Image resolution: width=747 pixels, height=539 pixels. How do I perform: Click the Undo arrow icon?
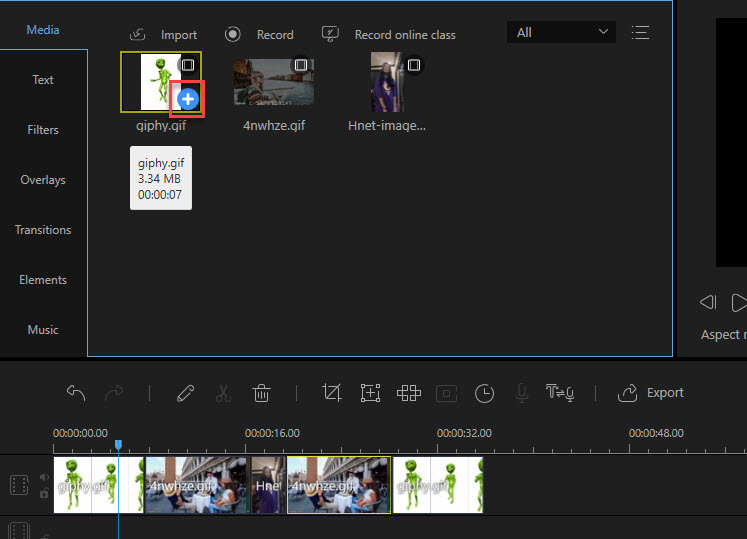pyautogui.click(x=76, y=393)
